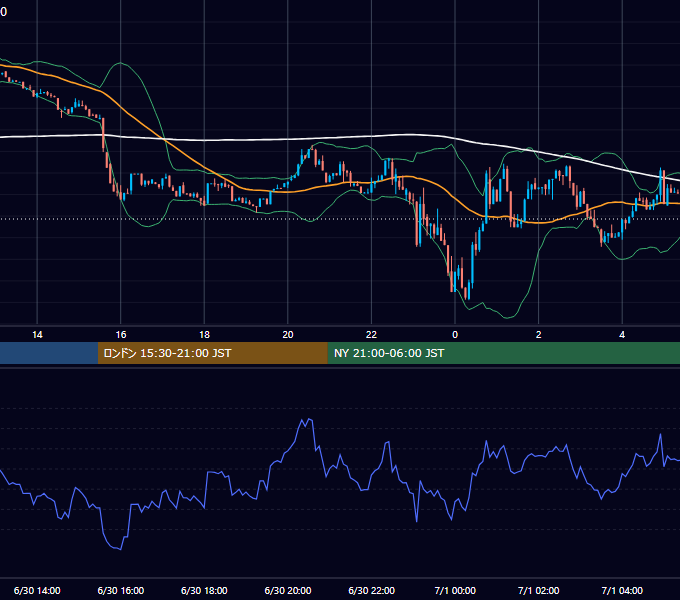
Task: Click the time axis label 18
Action: pos(204,335)
